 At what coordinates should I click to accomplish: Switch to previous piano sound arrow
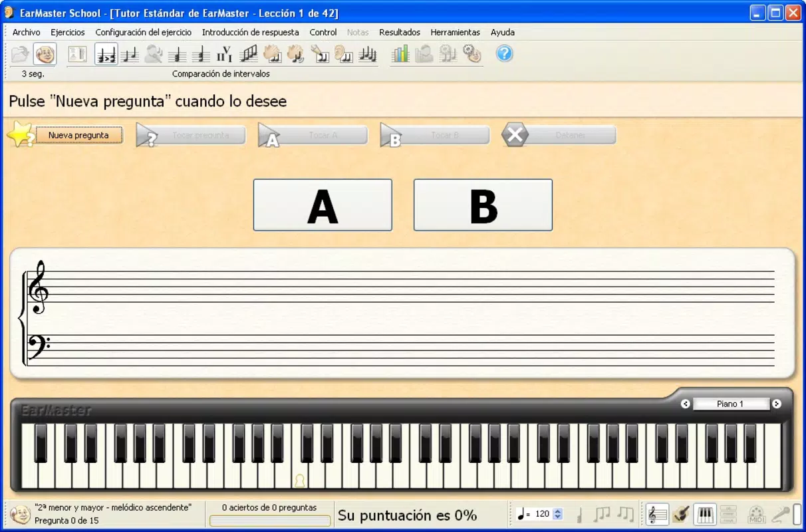685,404
